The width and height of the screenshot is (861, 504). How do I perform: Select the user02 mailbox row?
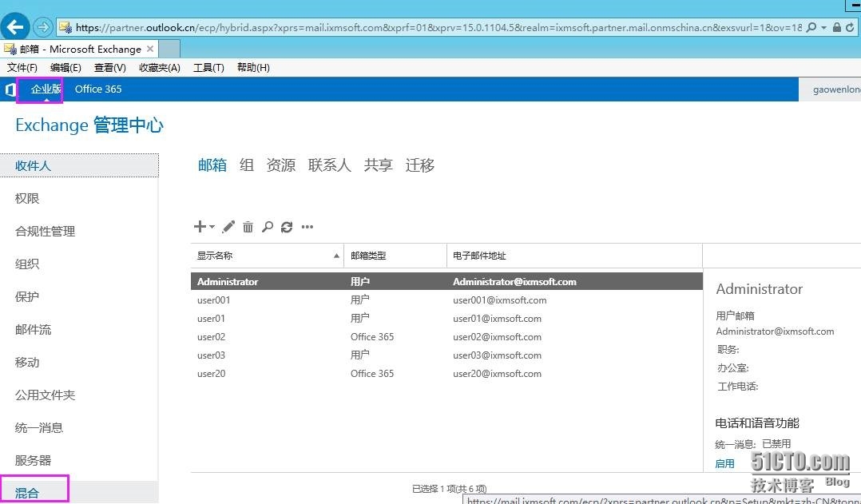(446, 336)
